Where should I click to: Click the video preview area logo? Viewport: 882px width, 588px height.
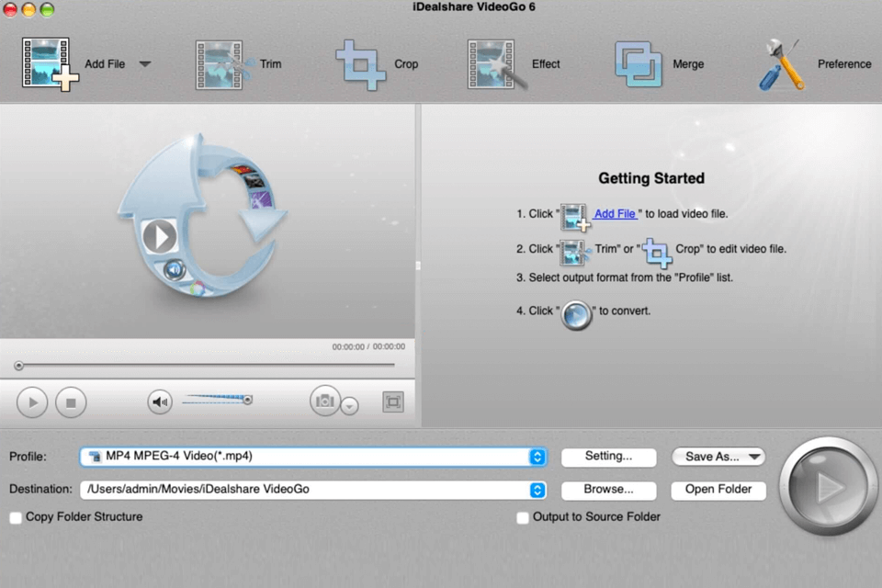point(202,217)
